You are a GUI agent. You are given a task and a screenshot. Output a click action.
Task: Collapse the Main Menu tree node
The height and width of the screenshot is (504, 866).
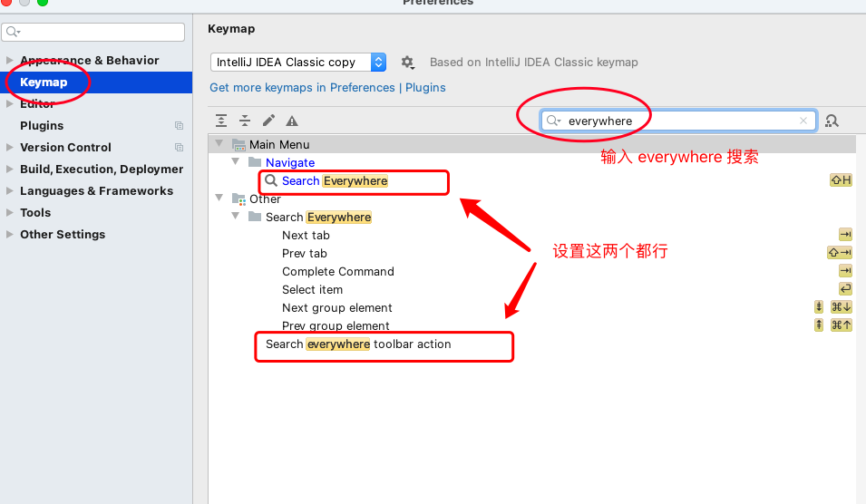click(x=219, y=143)
